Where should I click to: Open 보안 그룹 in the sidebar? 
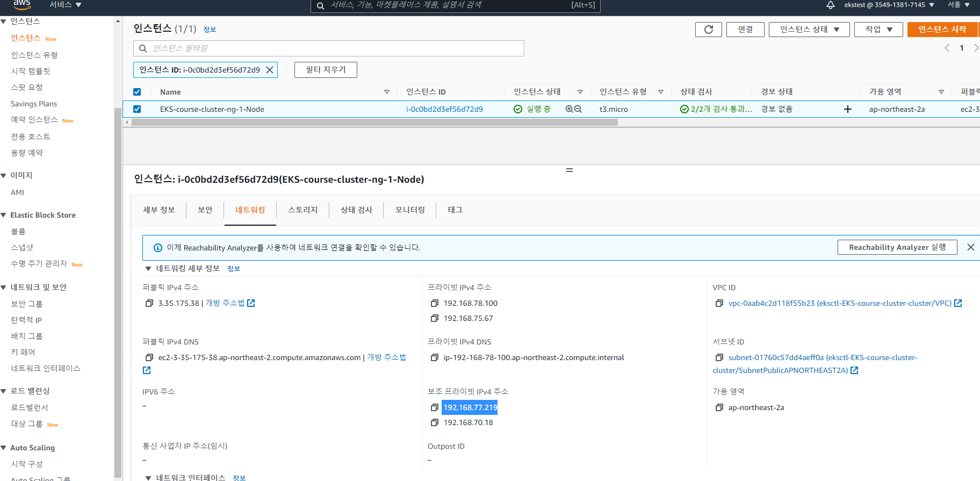click(27, 304)
